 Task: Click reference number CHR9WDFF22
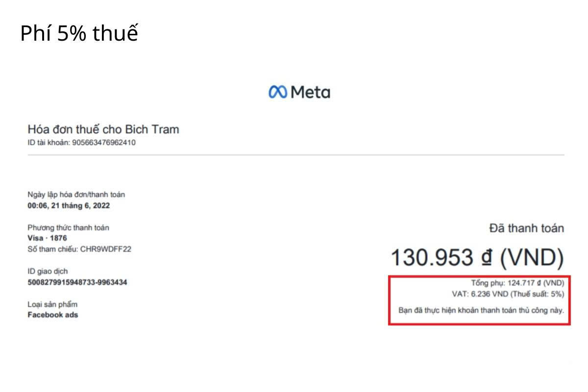pos(106,249)
